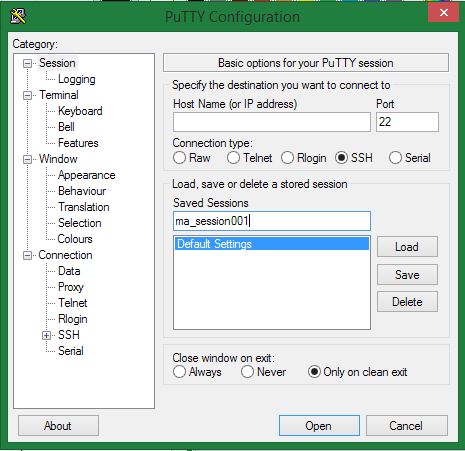Open the Session category
This screenshot has width=465, height=451.
(x=57, y=63)
